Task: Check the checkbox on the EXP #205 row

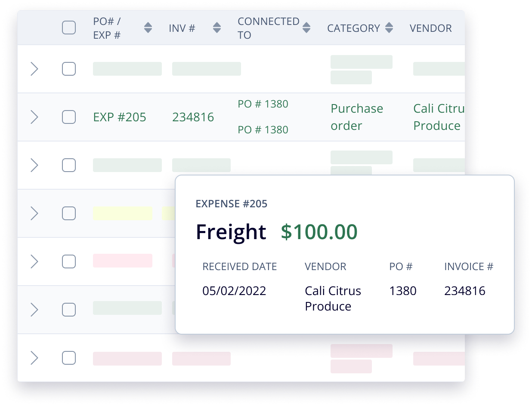Action: 69,117
